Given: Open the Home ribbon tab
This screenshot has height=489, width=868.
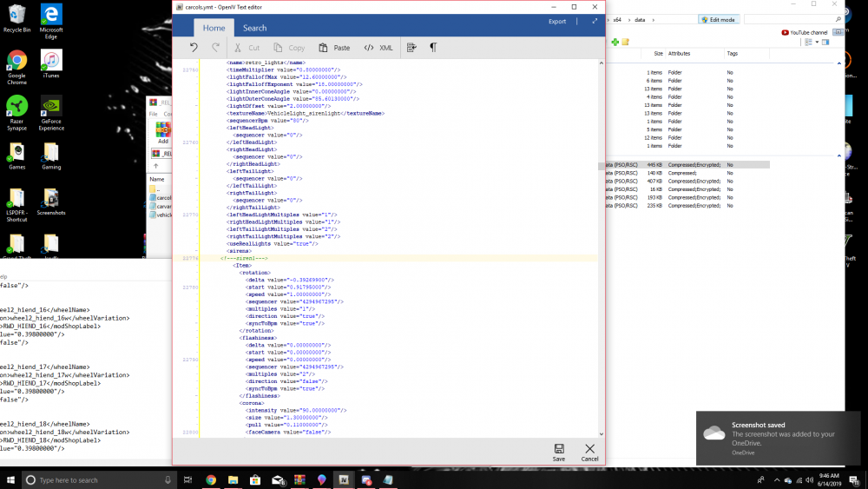Looking at the screenshot, I should point(214,28).
